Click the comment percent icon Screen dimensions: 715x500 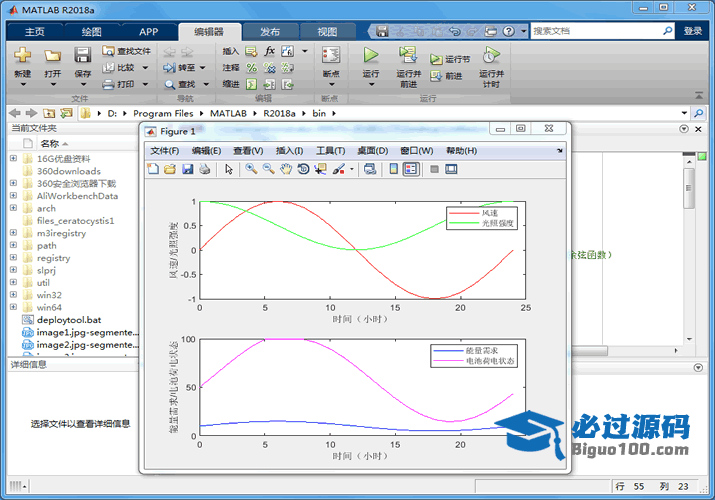[x=252, y=67]
